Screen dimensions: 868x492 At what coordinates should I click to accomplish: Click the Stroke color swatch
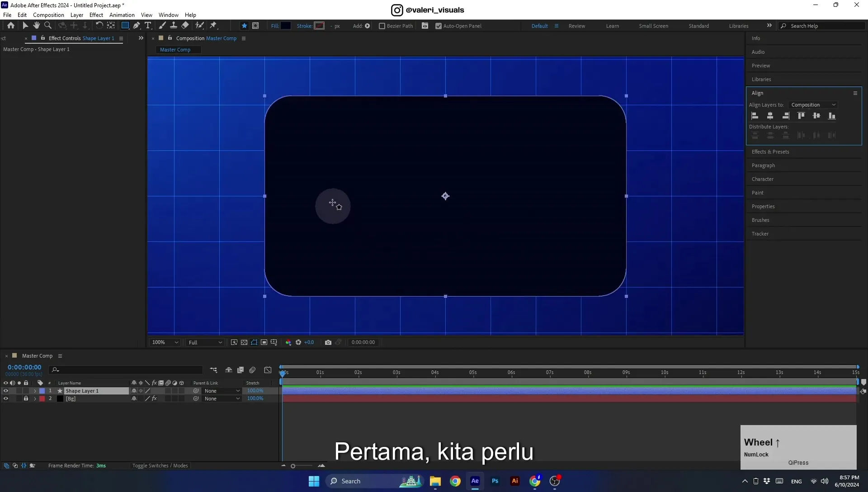pyautogui.click(x=319, y=26)
